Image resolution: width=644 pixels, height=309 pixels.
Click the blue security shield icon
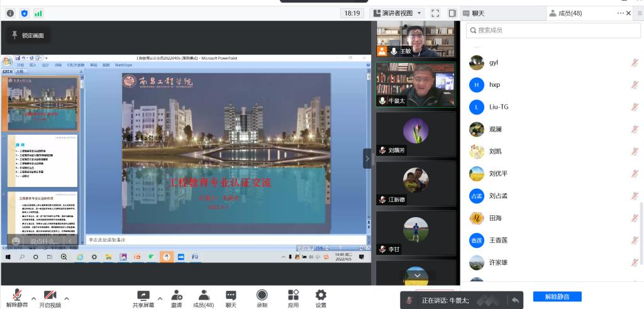25,13
